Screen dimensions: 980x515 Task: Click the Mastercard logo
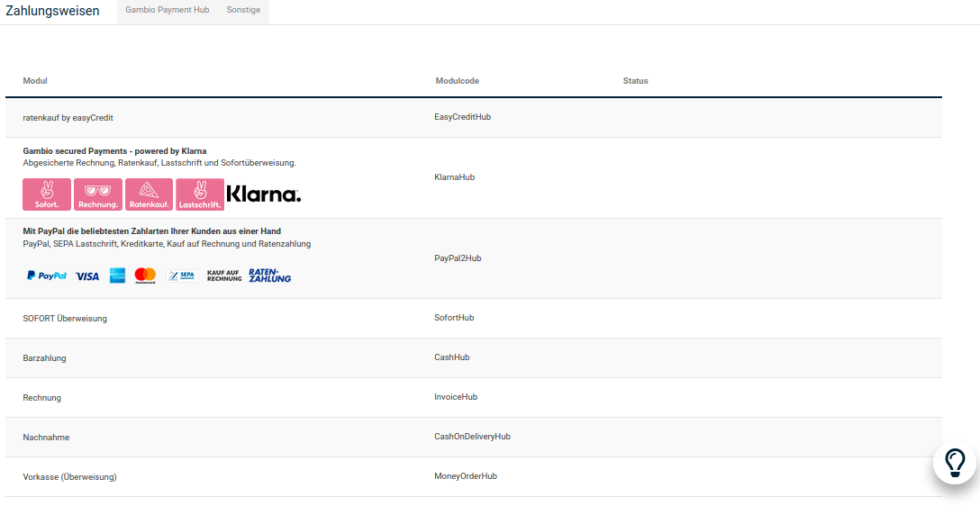[145, 276]
